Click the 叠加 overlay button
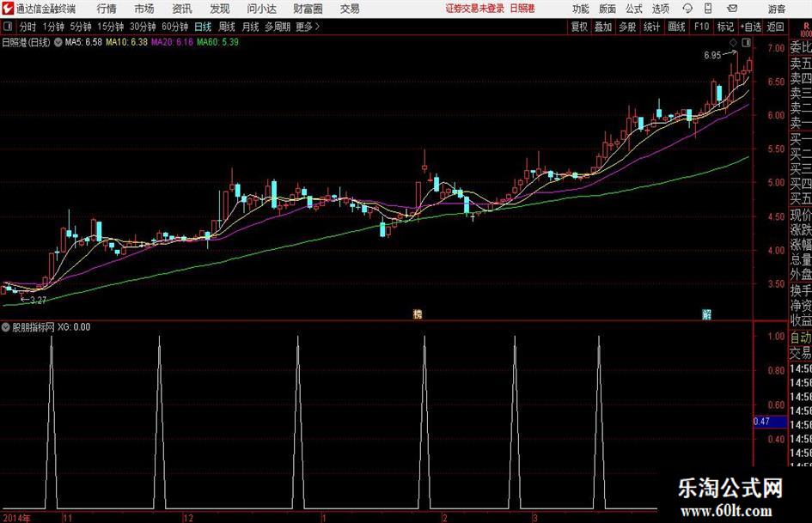The width and height of the screenshot is (812, 523). (x=603, y=27)
